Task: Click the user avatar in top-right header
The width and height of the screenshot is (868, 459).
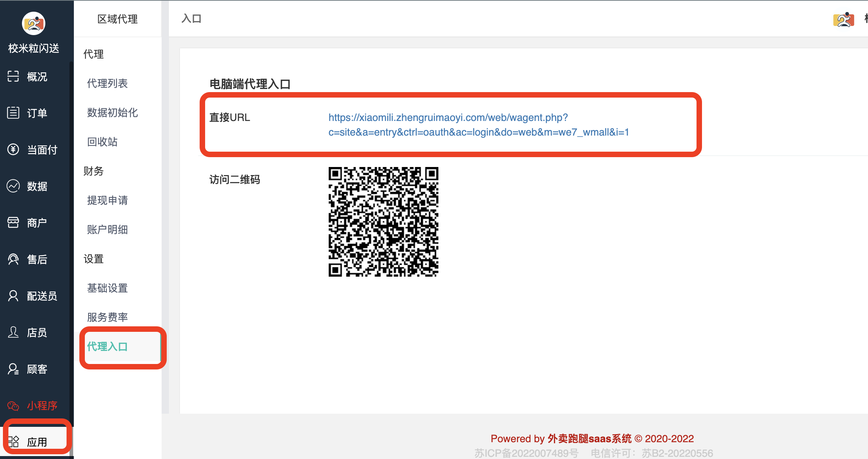Action: click(x=844, y=19)
